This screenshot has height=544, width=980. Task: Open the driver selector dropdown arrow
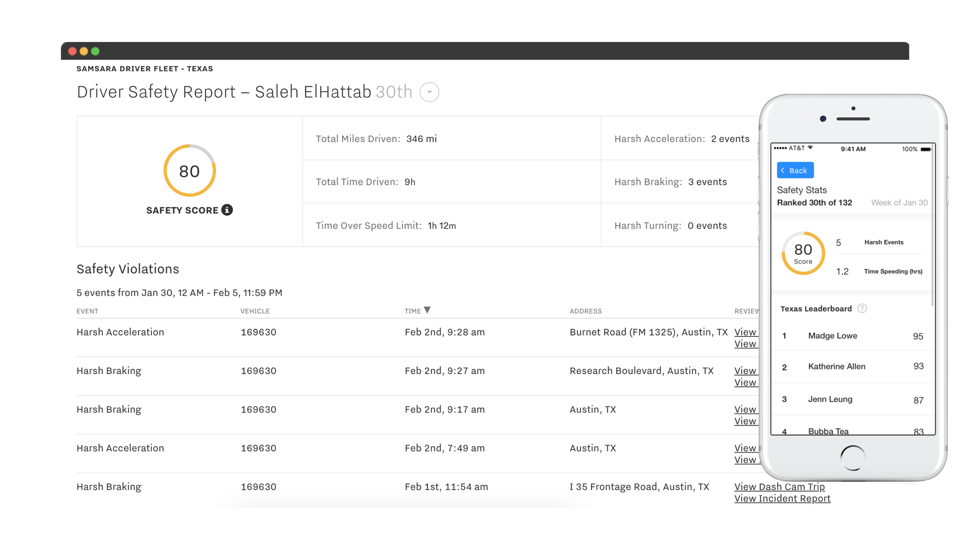(429, 92)
